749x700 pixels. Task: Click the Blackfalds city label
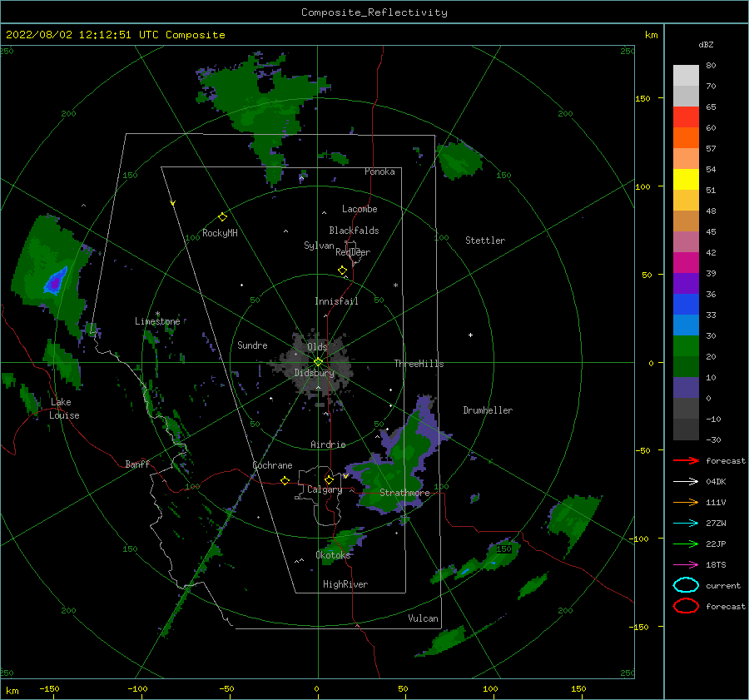[x=354, y=231]
